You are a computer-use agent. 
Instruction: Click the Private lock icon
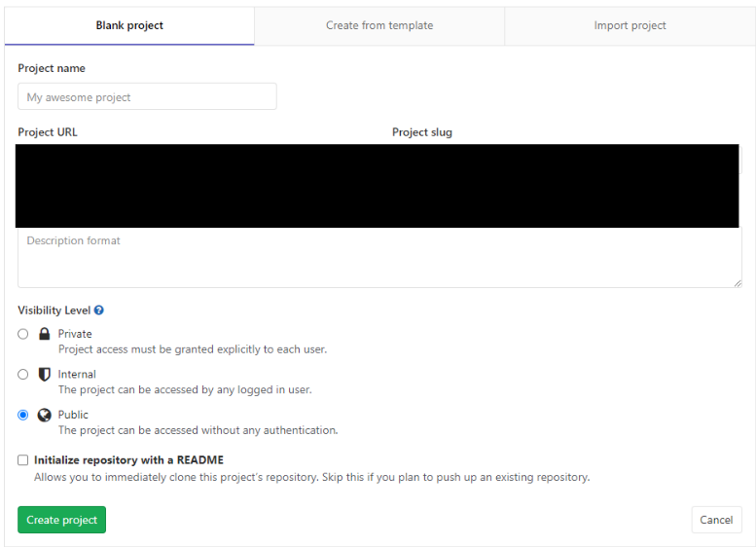click(45, 333)
